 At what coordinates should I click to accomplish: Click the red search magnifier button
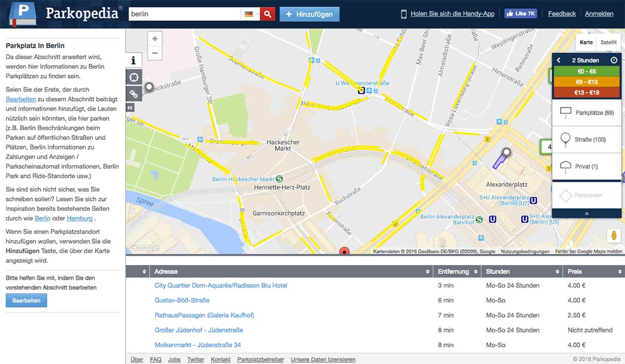coord(268,14)
